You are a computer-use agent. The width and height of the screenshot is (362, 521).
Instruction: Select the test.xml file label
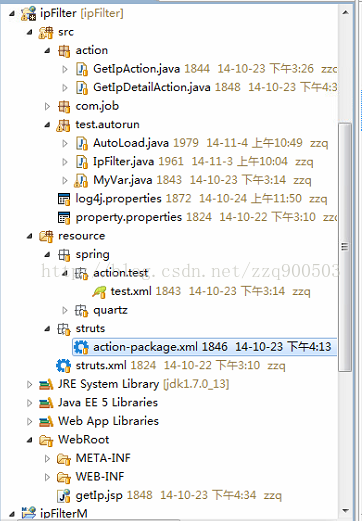coord(131,292)
